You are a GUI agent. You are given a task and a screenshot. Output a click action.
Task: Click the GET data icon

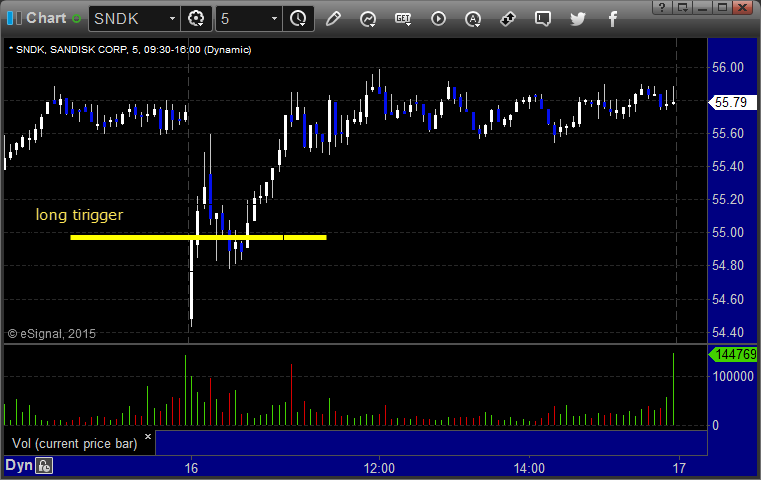(403, 19)
